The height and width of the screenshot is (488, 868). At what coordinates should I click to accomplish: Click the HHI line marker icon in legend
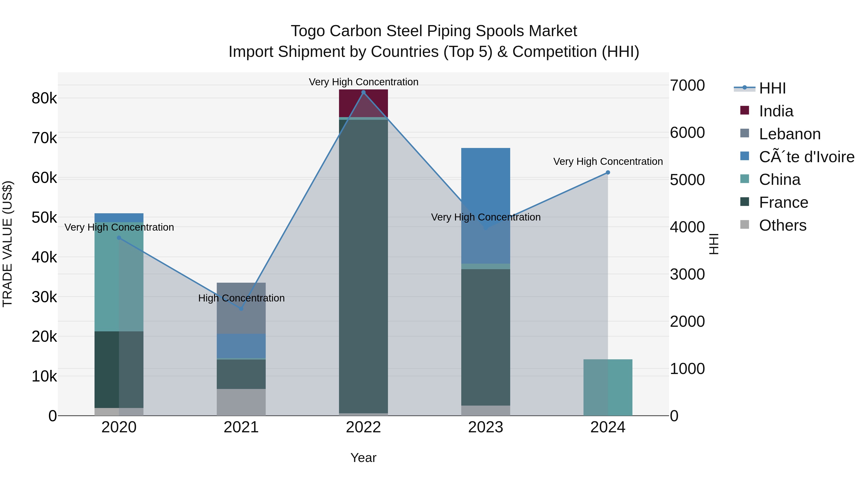pos(745,87)
